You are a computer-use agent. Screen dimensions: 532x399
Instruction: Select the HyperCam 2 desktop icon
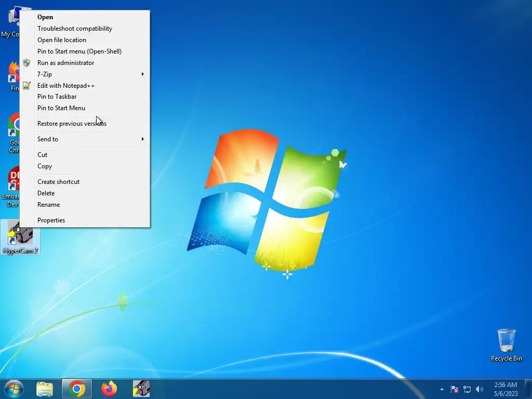point(20,237)
